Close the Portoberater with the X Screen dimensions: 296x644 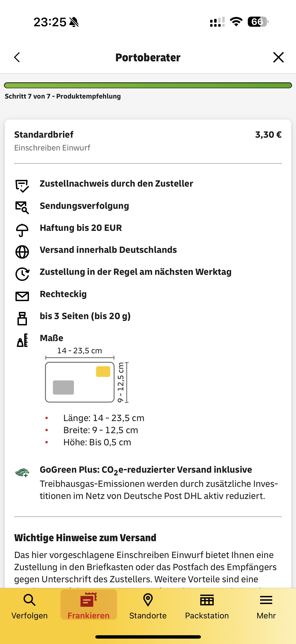[278, 57]
